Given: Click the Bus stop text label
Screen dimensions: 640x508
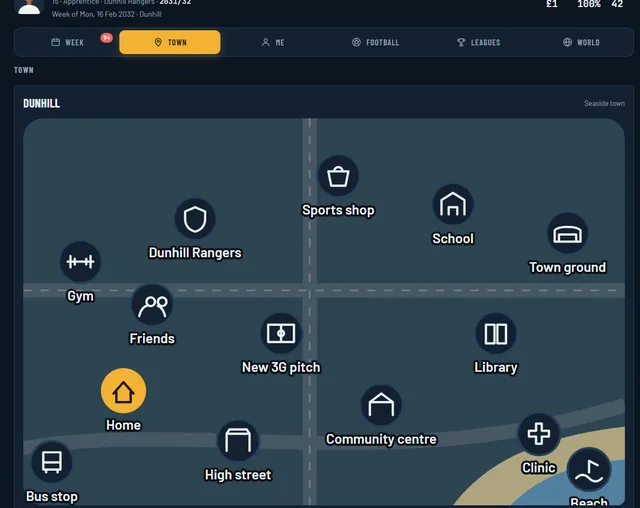Looking at the screenshot, I should coord(52,497).
